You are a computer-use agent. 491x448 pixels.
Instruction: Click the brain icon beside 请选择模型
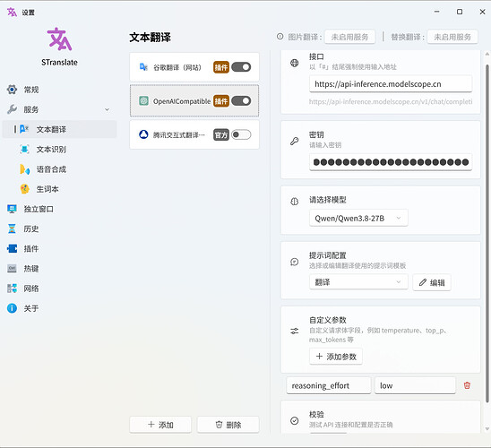point(295,202)
